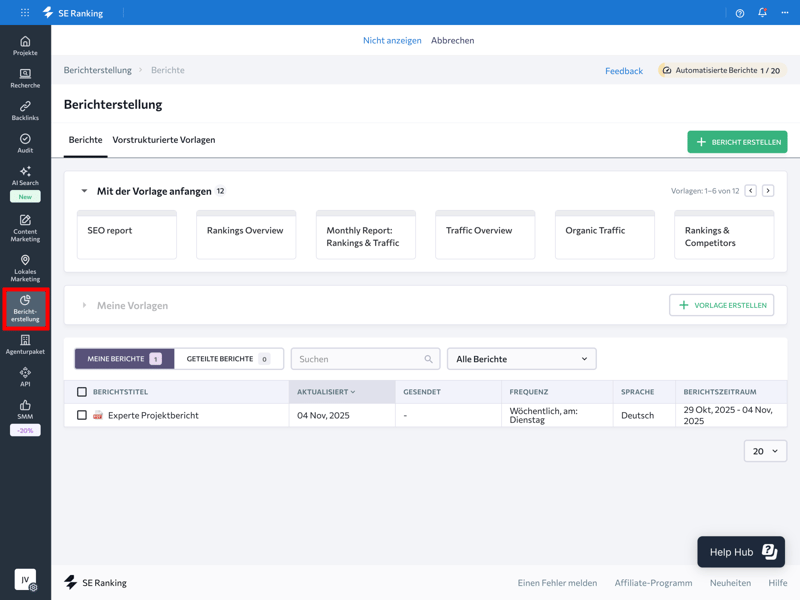Click into the Suchen search field

tap(360, 359)
